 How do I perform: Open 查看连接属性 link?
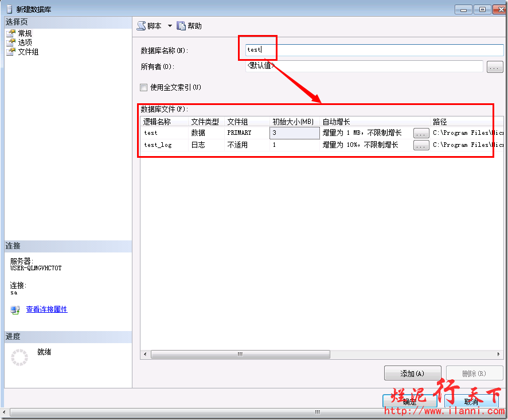[x=46, y=310]
